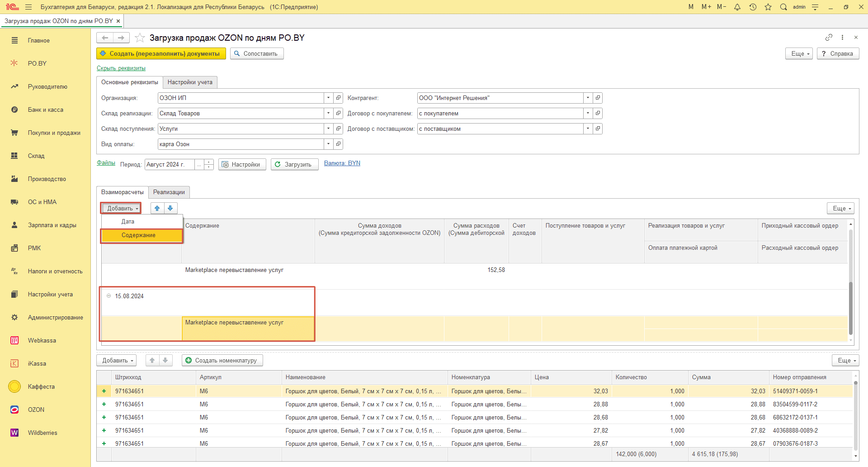868x467 pixels.
Task: Expand Организация dropdown arrow
Action: tap(329, 98)
